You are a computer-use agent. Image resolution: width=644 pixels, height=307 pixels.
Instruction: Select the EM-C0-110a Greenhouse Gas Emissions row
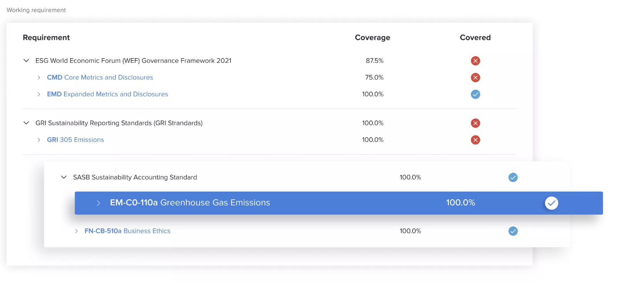point(339,203)
